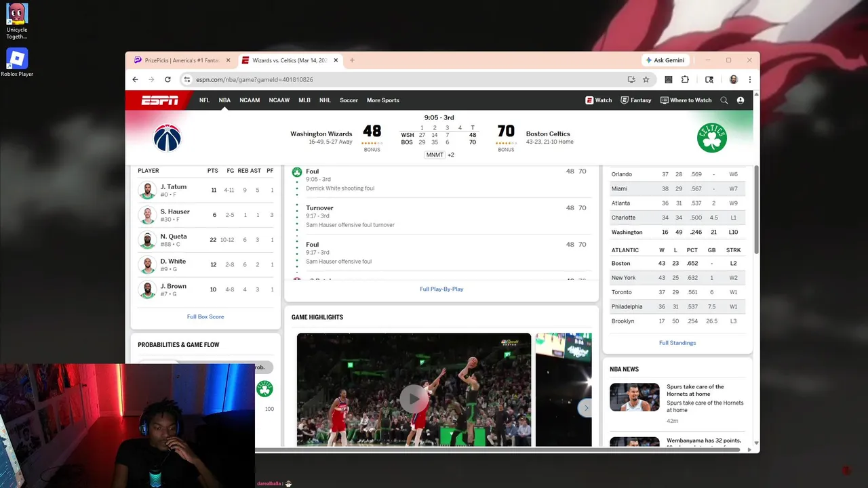Click the MNMT betting badge under the score
The width and height of the screenshot is (868, 488).
tap(435, 155)
